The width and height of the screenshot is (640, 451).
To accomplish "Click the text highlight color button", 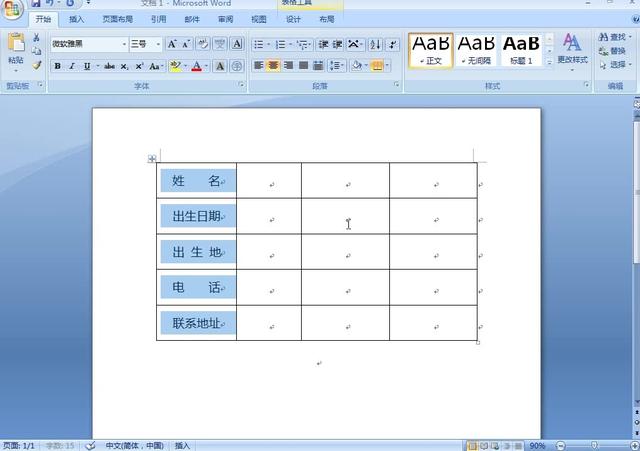I will point(176,66).
